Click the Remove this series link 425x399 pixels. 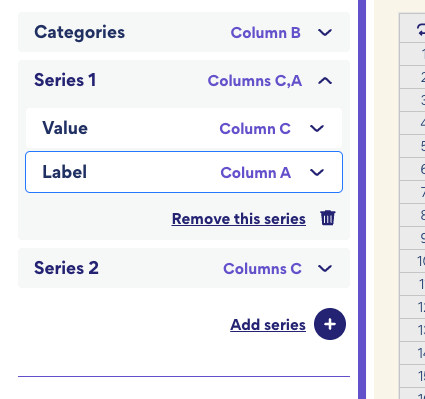239,219
